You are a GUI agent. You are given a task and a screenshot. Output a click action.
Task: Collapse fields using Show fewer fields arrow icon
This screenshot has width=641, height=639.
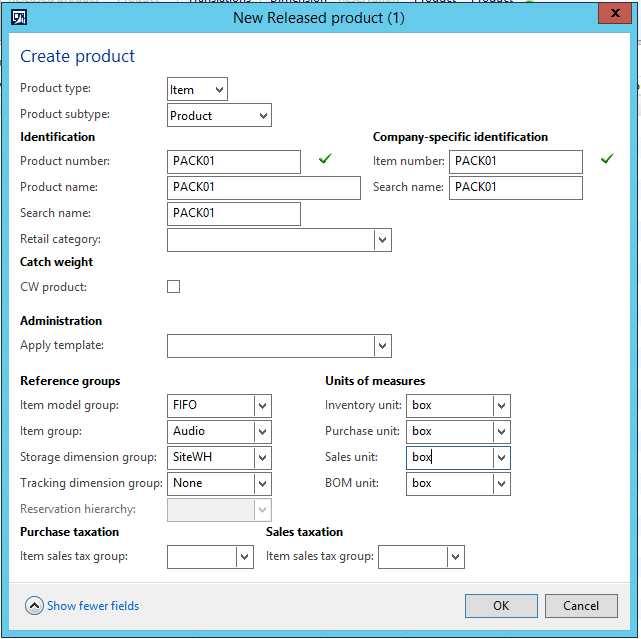coord(34,605)
